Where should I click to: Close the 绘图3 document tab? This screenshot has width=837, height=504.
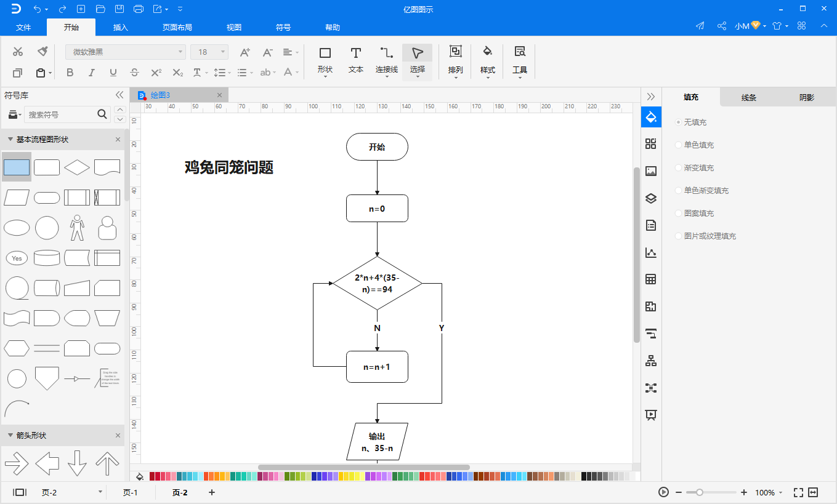(x=219, y=95)
